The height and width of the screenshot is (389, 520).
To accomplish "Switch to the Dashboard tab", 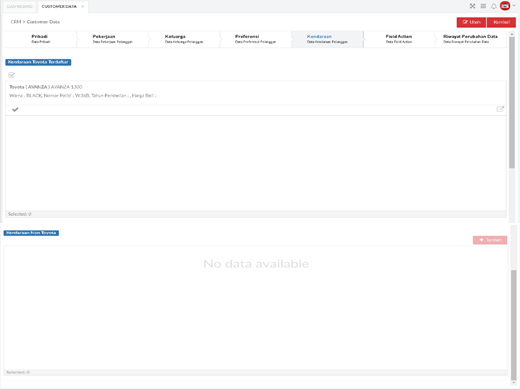I will pos(20,6).
